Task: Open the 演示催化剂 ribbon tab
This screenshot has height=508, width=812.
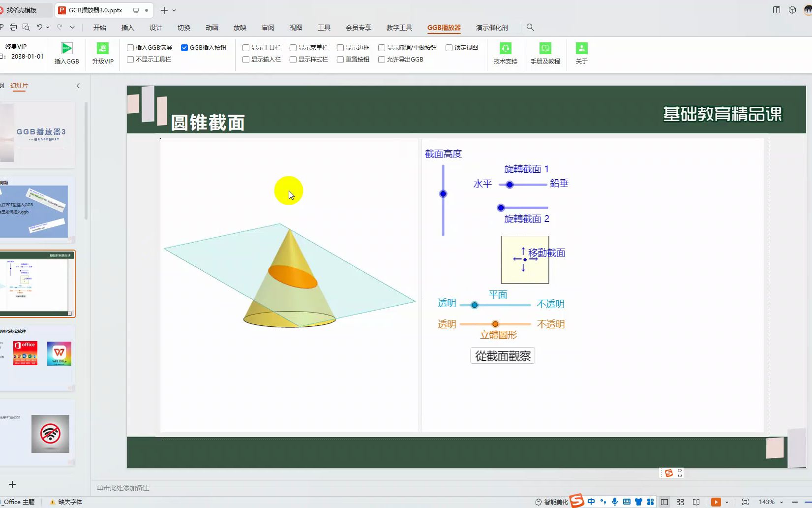Action: coord(492,28)
